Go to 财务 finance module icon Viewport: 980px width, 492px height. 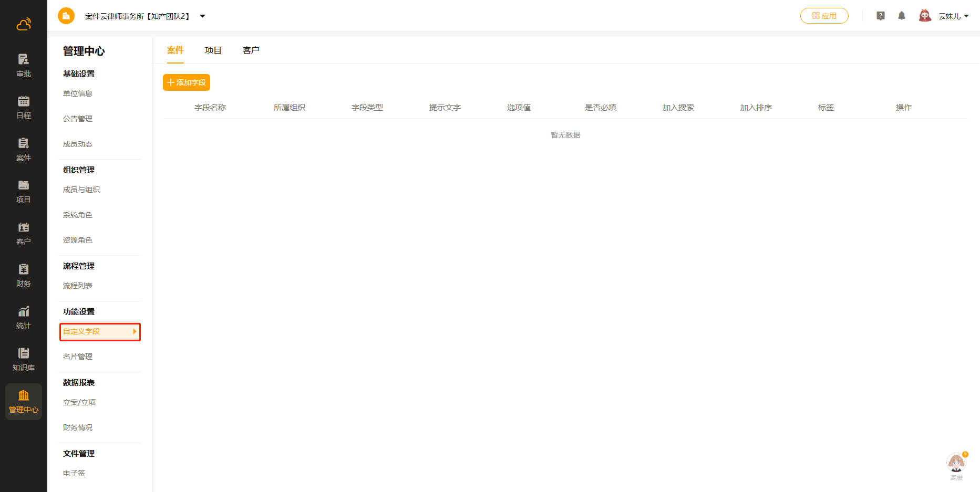pyautogui.click(x=24, y=270)
